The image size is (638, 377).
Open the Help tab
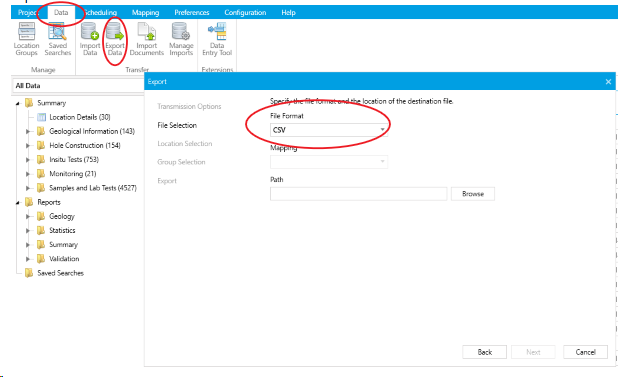pos(288,13)
